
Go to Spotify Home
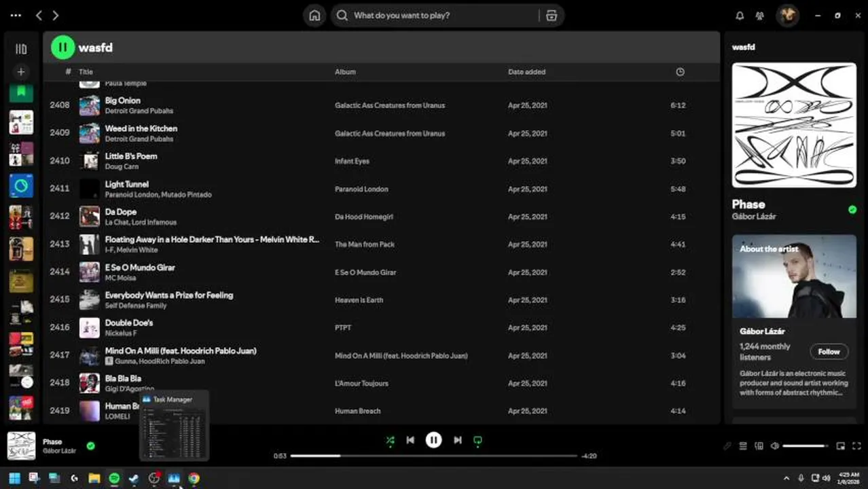pyautogui.click(x=314, y=16)
